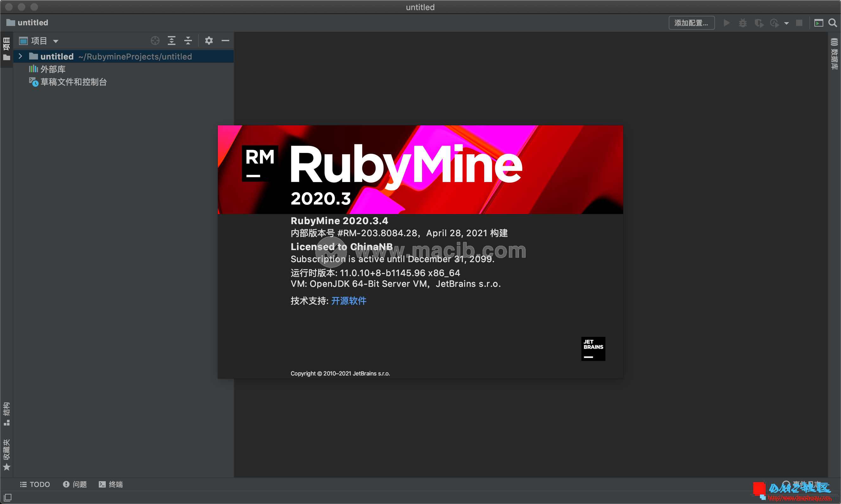Viewport: 841px width, 504px height.
Task: Click the Run with Coverage icon
Action: pos(759,23)
